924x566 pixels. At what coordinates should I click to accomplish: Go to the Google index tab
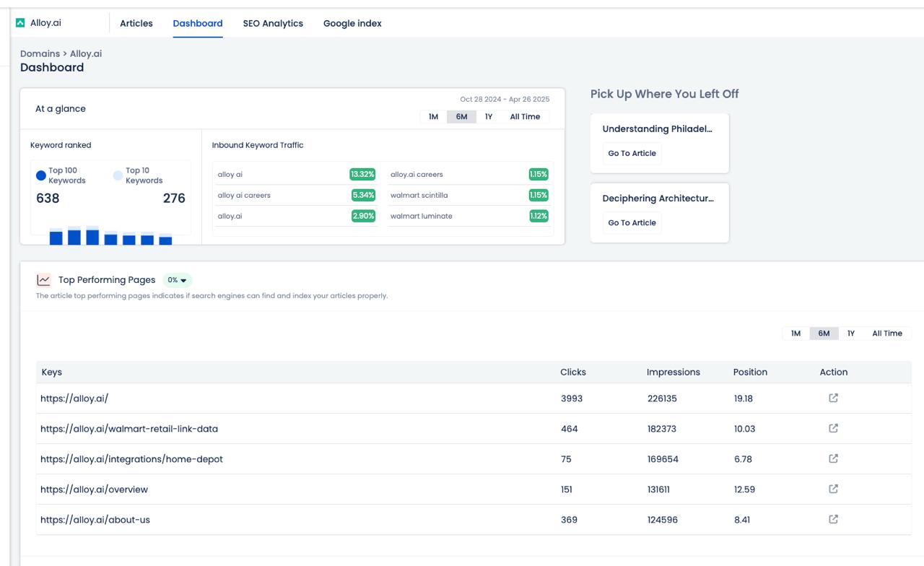click(352, 23)
